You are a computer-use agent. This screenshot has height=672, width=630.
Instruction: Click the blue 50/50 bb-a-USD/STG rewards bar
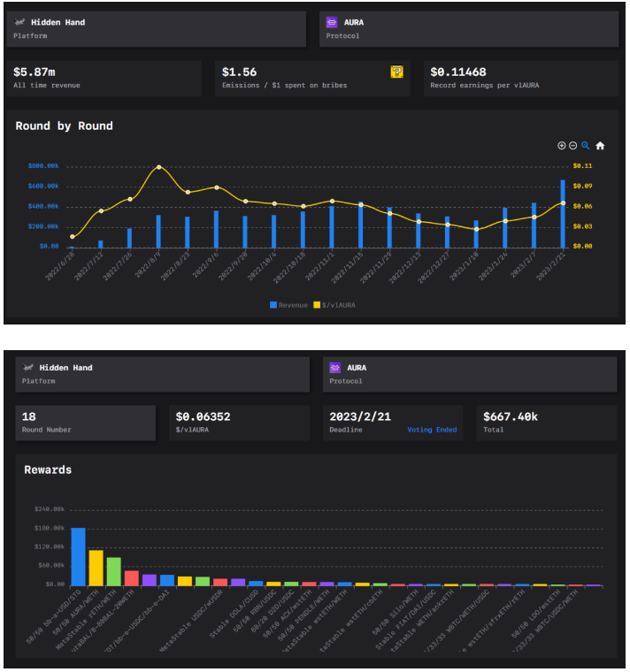pos(78,557)
